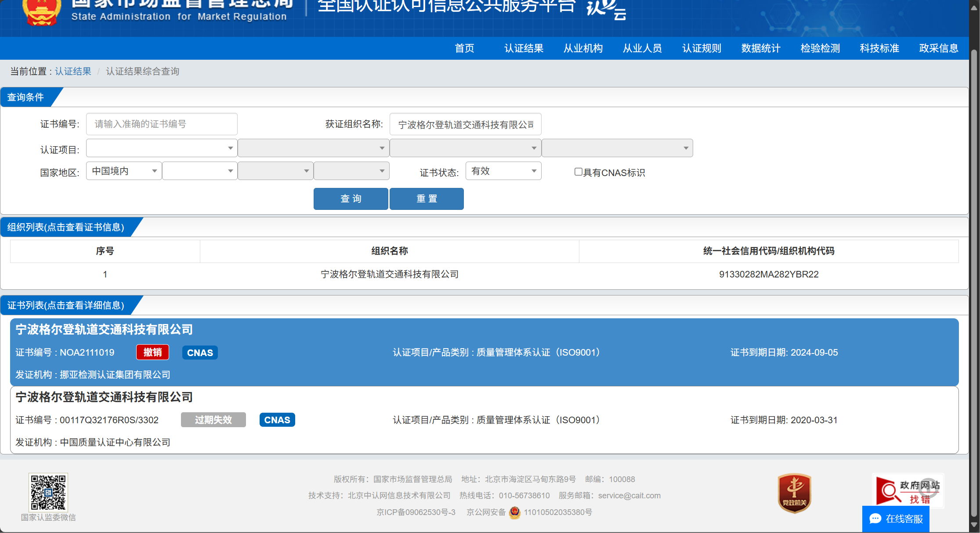980x533 pixels.
Task: Click the 京ICP备09062530号-3 link
Action: click(x=416, y=512)
